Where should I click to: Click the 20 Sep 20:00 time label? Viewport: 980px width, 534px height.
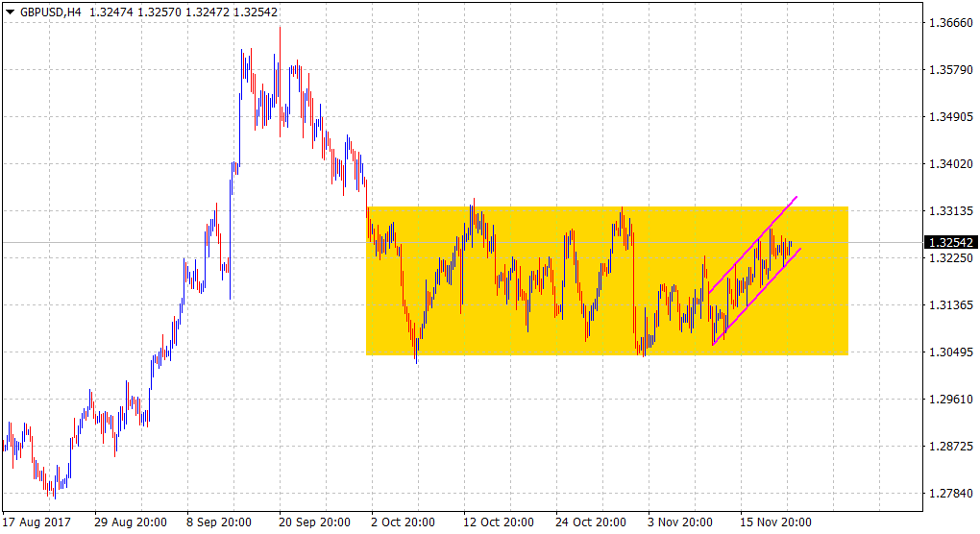[315, 522]
